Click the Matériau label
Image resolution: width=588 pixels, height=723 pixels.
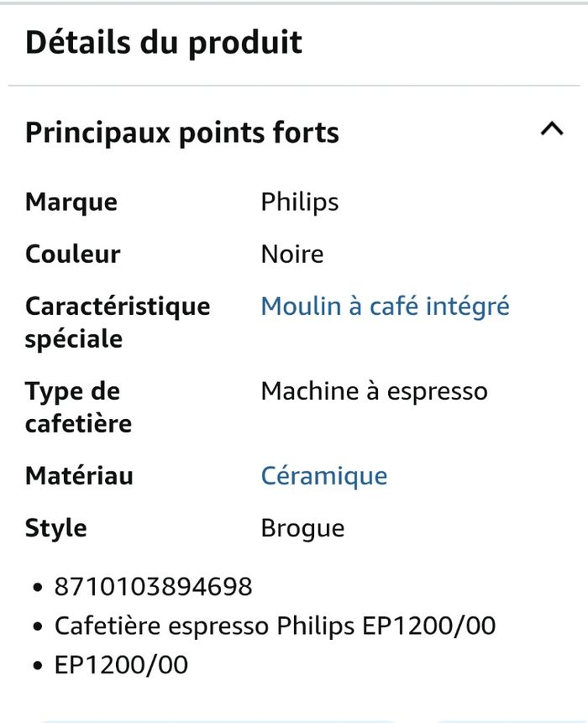point(80,475)
